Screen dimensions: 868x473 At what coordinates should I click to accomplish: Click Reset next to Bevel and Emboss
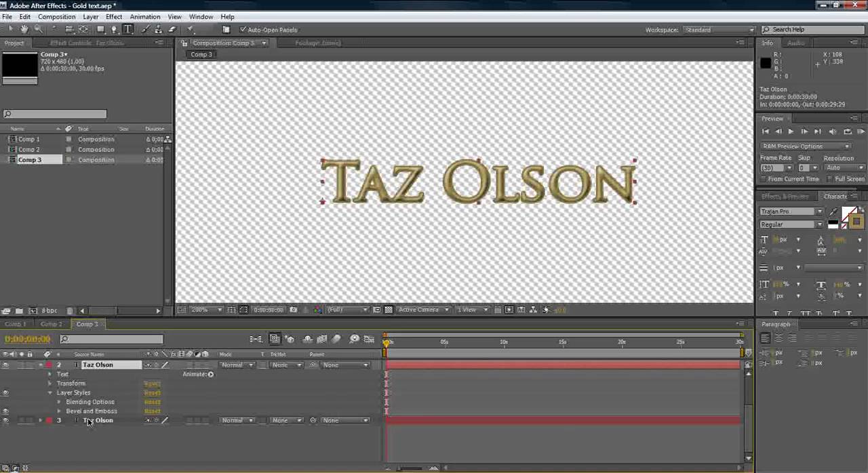[x=152, y=411]
